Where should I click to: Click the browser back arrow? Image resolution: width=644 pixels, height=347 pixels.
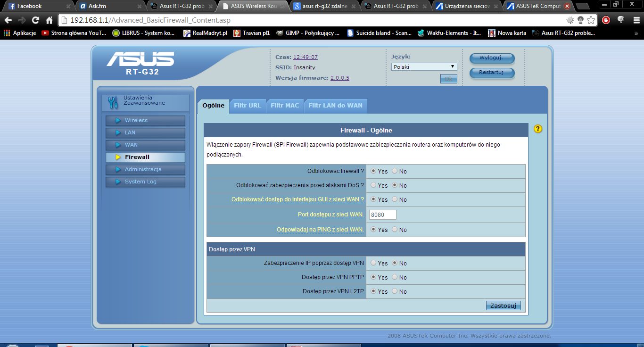(8, 20)
